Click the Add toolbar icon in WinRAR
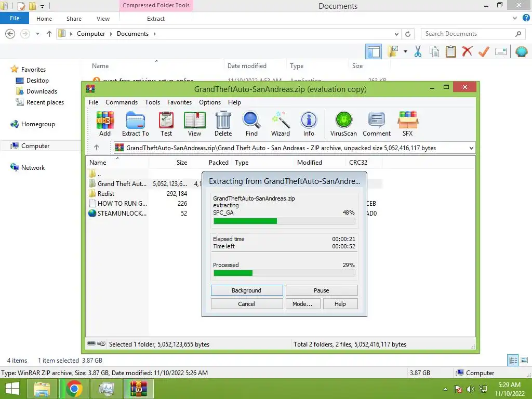This screenshot has height=399, width=532. (x=105, y=124)
